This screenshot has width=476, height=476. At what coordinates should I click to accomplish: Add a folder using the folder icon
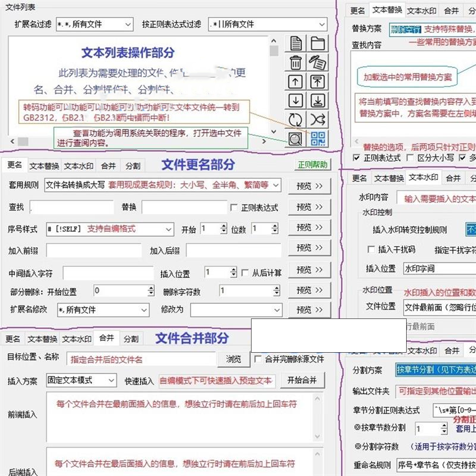pos(319,44)
